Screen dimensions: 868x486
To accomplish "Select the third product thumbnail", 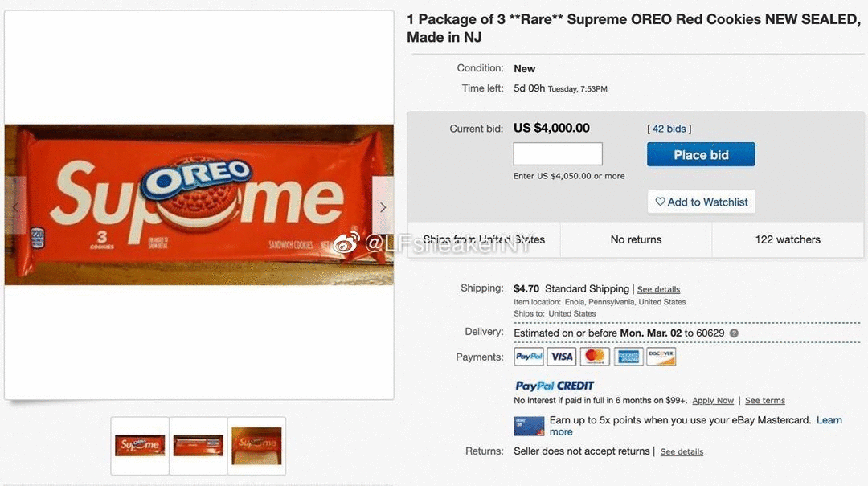I will pos(256,445).
